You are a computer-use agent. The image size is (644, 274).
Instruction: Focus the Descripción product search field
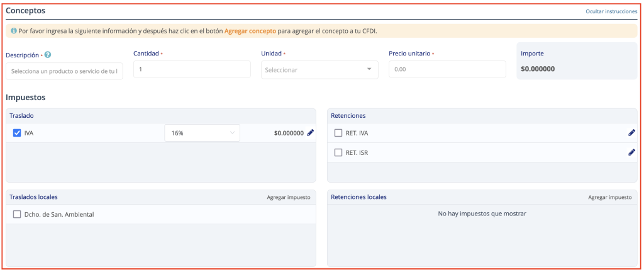click(x=64, y=71)
